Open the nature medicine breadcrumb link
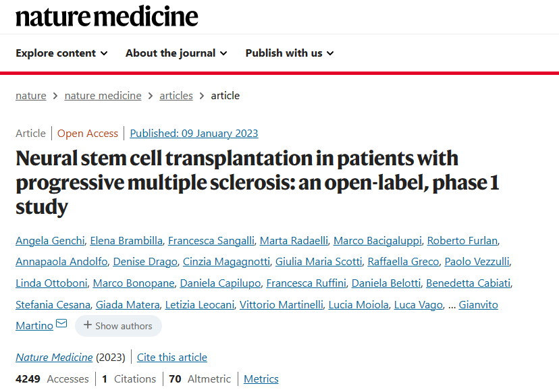The width and height of the screenshot is (559, 392). point(103,96)
